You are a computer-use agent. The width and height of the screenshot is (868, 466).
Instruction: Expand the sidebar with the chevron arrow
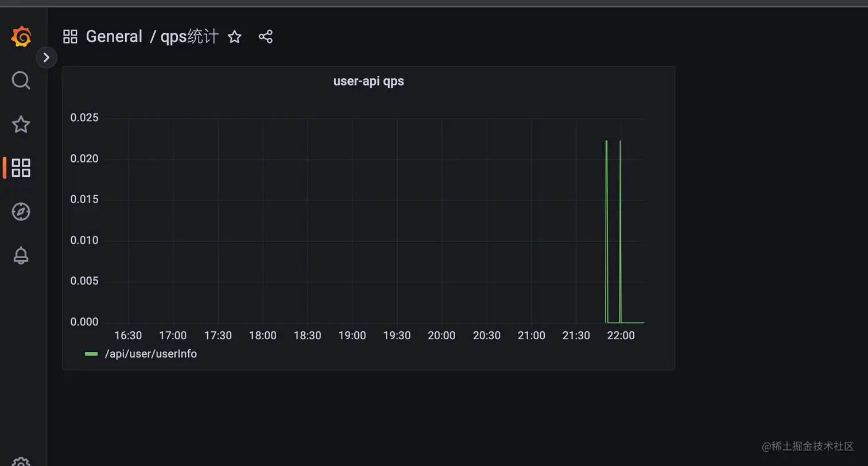click(46, 57)
